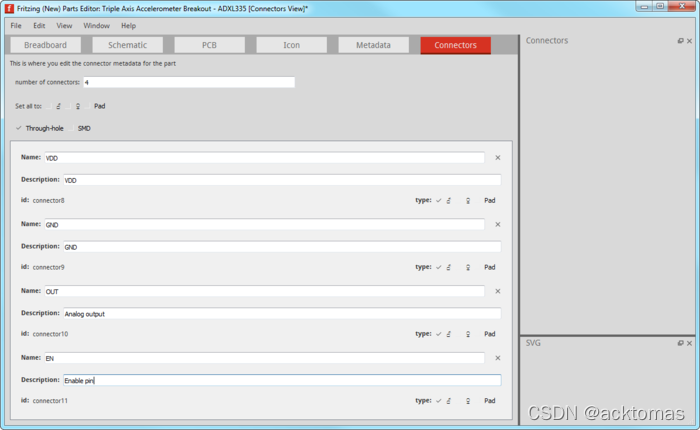This screenshot has width=700, height=430.
Task: Switch to the Schematic tab
Action: pyautogui.click(x=127, y=45)
